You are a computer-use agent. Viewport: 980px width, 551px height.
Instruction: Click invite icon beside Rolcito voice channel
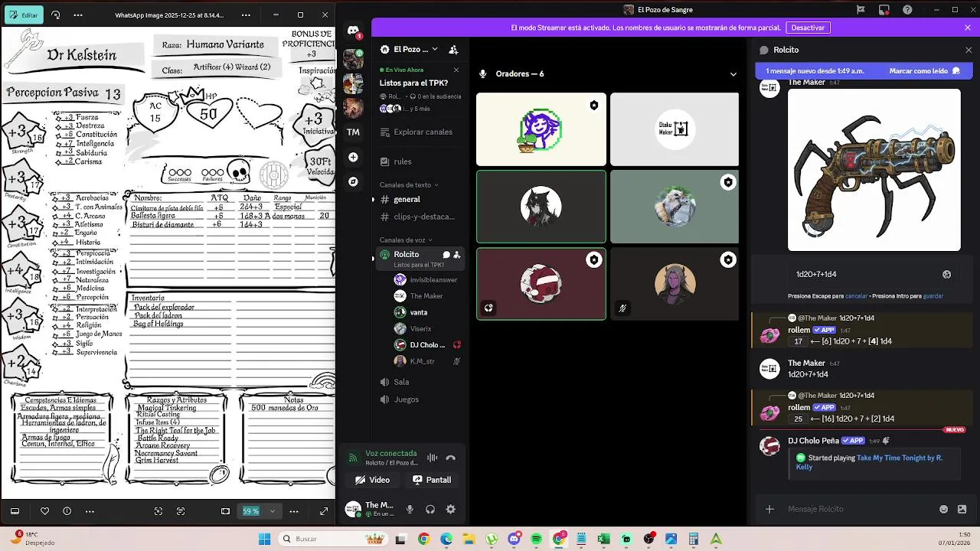[457, 255]
